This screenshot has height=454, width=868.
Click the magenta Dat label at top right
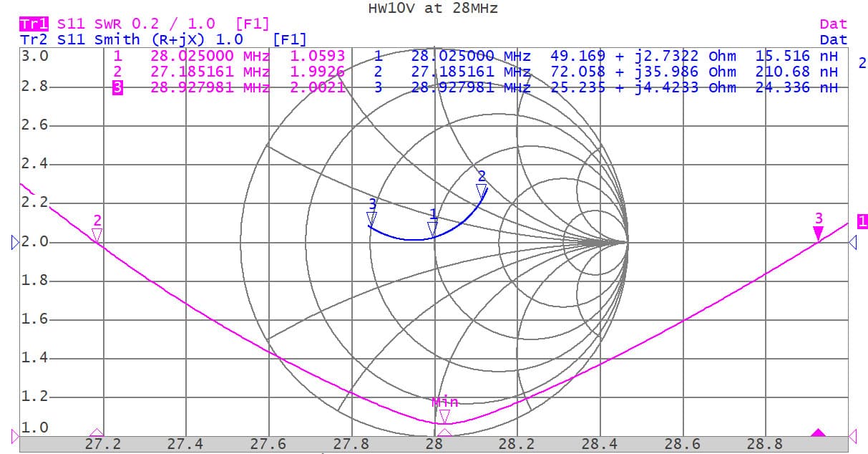[x=834, y=24]
